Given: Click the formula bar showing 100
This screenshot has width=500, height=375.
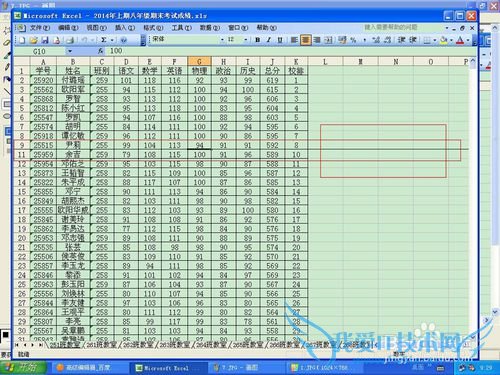Looking at the screenshot, I should tap(290, 51).
